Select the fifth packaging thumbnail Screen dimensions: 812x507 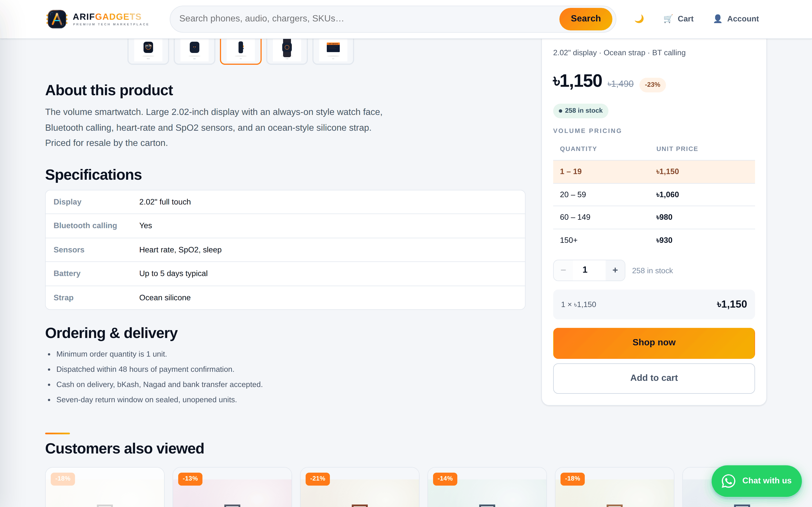333,50
